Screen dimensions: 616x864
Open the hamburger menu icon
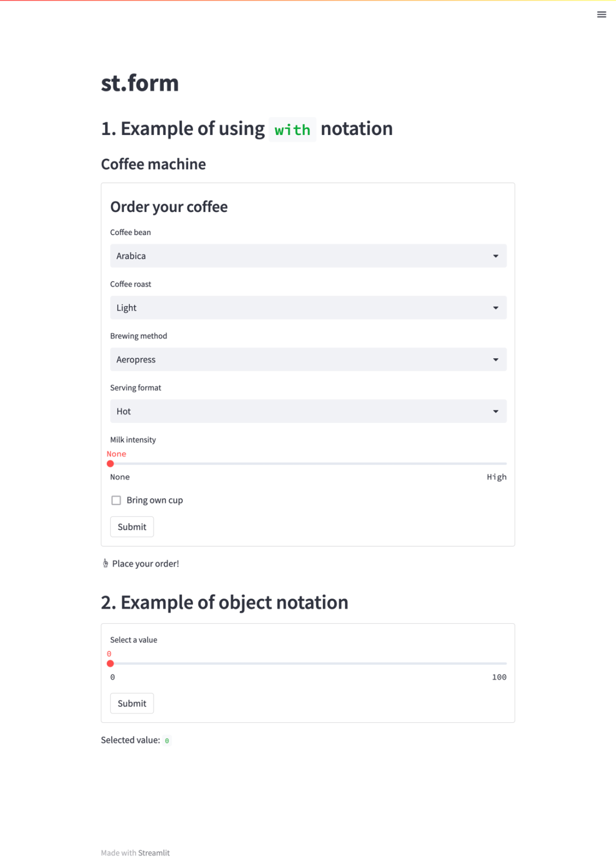[x=601, y=15]
